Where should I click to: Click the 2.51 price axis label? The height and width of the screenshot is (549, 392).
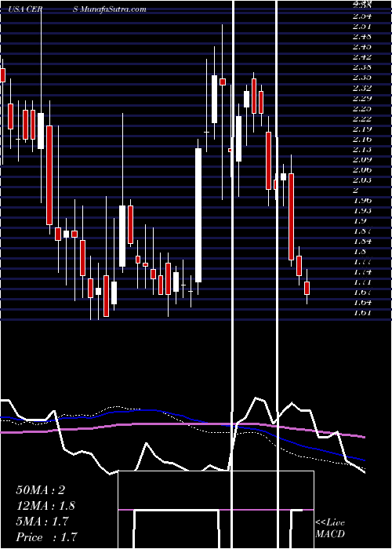(x=362, y=26)
